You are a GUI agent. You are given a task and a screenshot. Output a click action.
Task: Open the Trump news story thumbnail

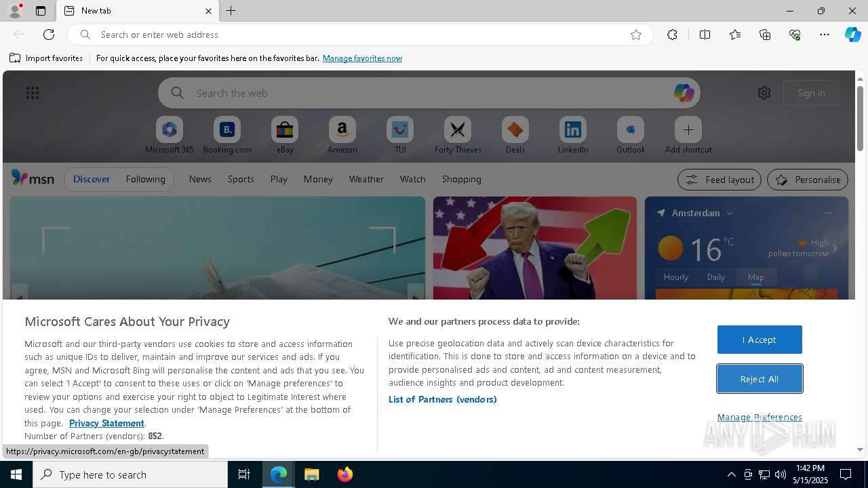pyautogui.click(x=535, y=248)
